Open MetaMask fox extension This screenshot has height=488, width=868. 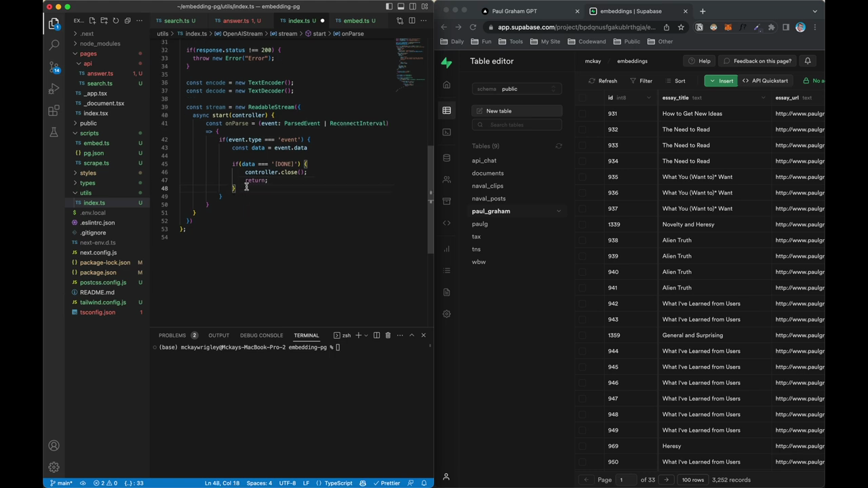pos(728,27)
